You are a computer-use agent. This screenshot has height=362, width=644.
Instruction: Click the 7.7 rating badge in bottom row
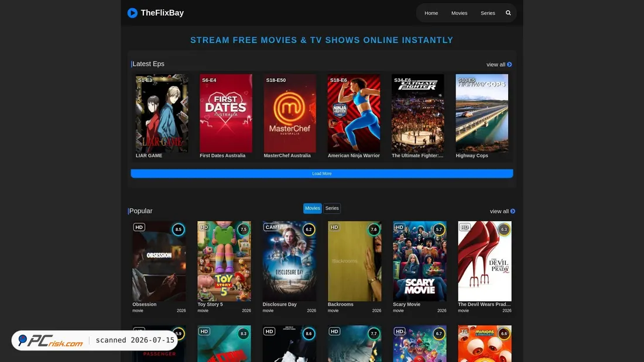click(374, 334)
